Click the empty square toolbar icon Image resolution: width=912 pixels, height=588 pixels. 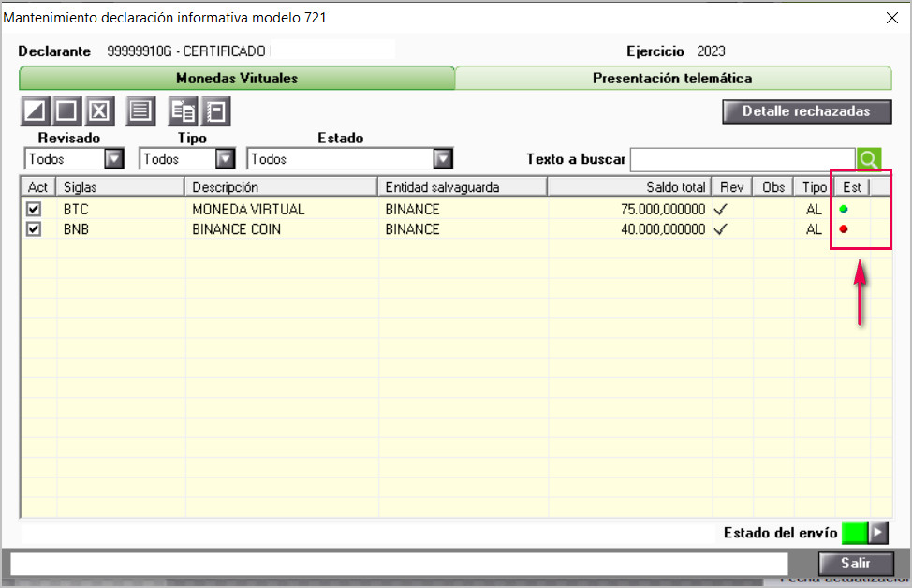[66, 111]
